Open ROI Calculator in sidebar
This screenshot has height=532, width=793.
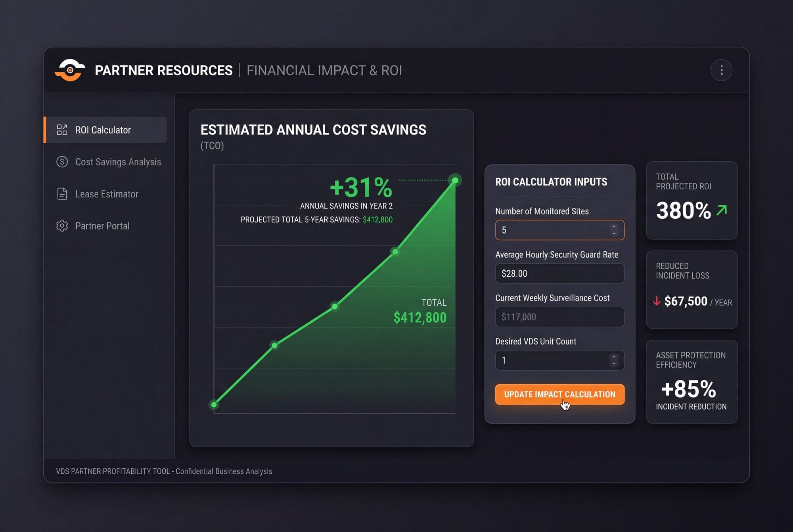105,130
